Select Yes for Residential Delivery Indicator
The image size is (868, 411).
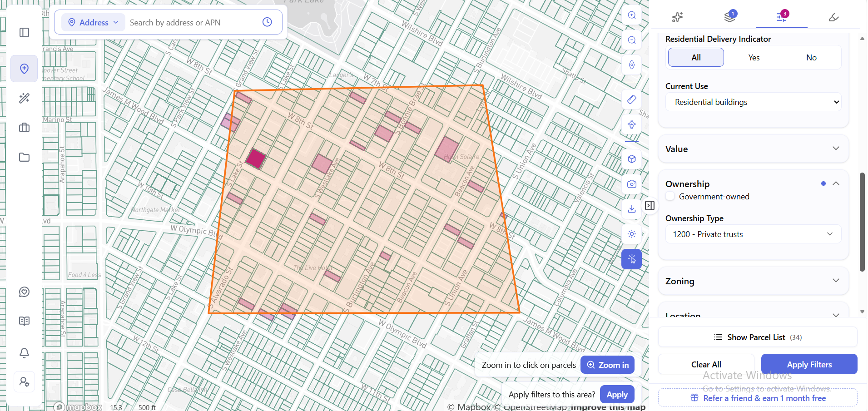tap(754, 58)
